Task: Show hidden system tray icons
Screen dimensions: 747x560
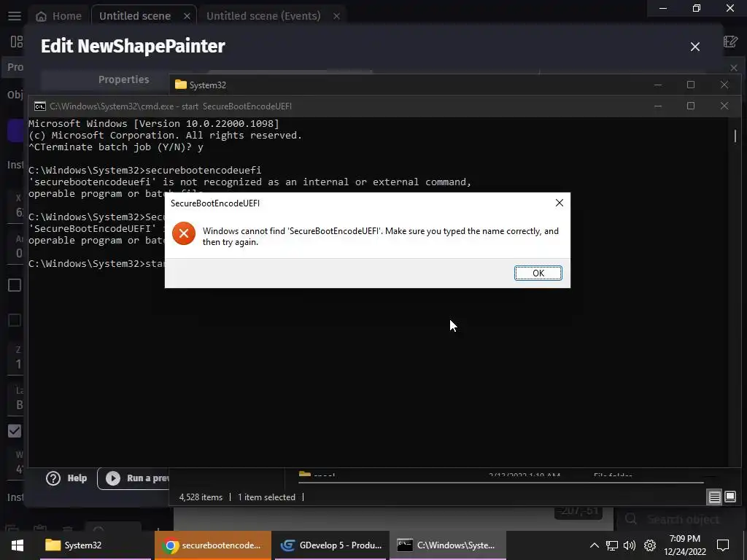Action: coord(594,545)
